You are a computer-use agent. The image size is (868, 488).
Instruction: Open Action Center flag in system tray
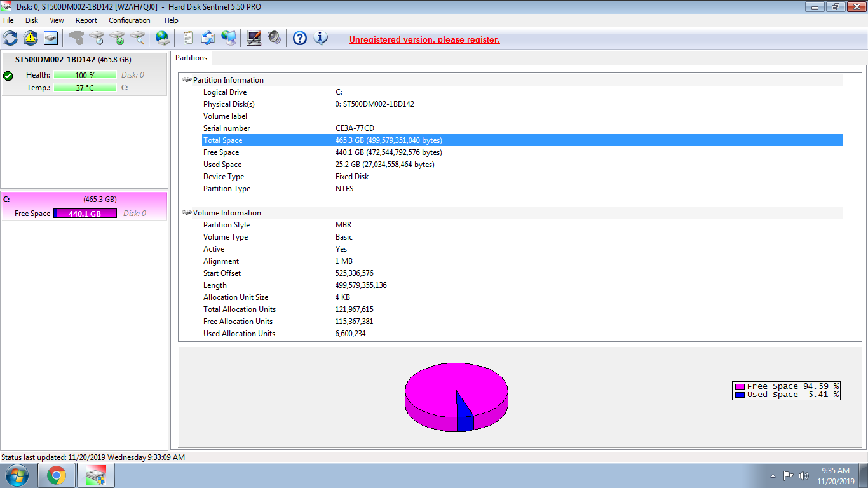click(x=788, y=475)
